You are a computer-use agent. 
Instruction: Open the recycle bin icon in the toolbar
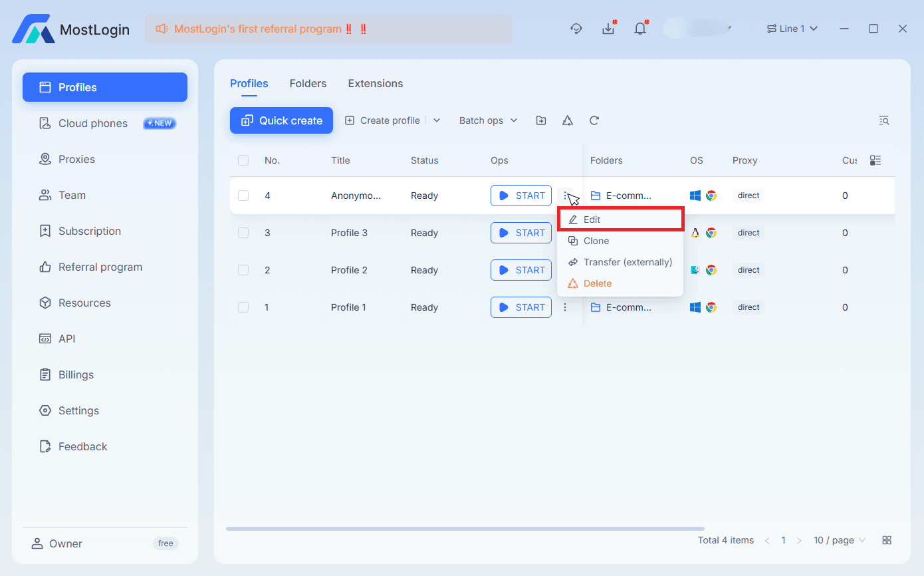click(x=567, y=120)
